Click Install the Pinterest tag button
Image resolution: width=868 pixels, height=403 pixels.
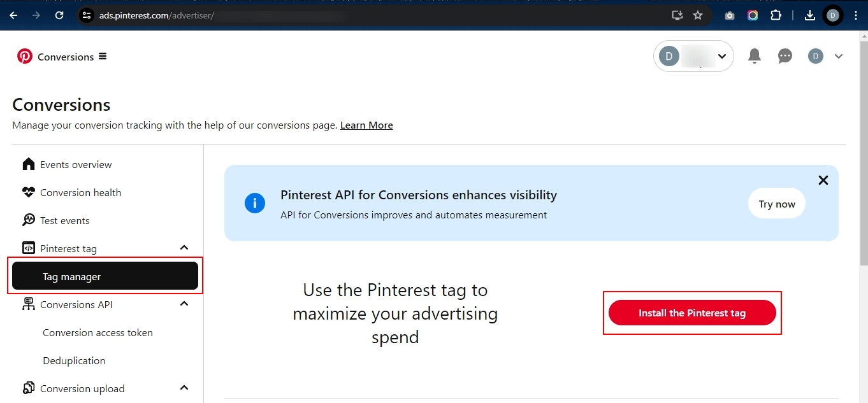[x=692, y=313]
